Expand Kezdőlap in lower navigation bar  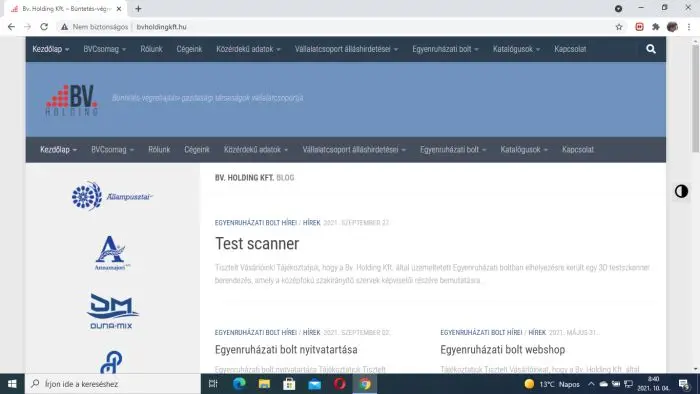coord(58,149)
